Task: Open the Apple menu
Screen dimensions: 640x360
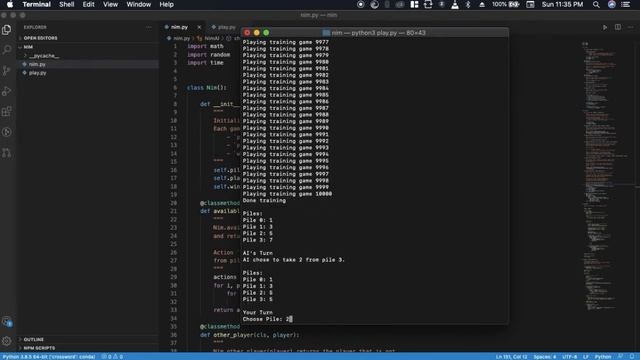Action: coord(10,4)
